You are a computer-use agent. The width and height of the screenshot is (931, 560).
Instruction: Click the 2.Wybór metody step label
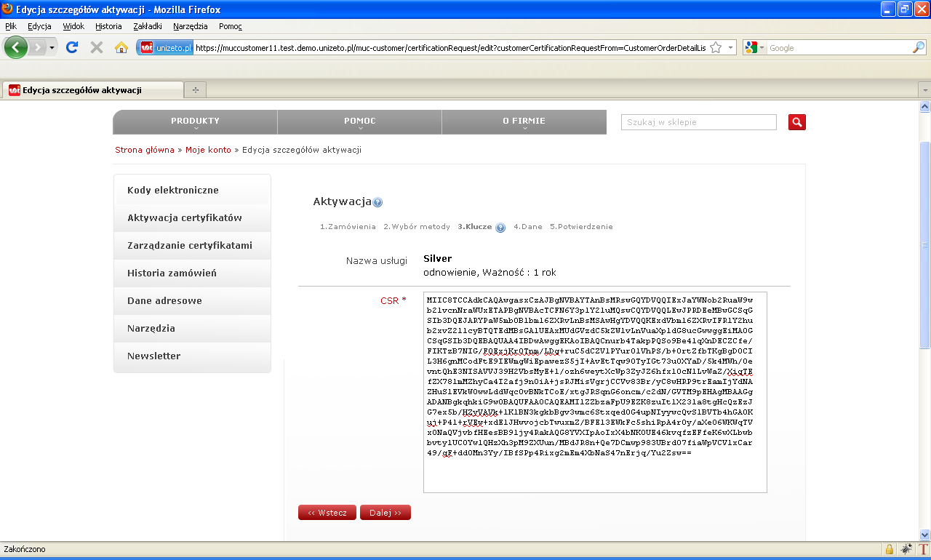click(x=417, y=227)
